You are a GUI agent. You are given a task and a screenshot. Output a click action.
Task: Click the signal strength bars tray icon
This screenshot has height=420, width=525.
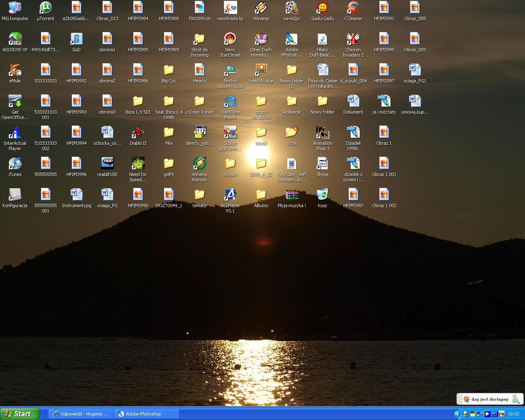[x=494, y=414]
